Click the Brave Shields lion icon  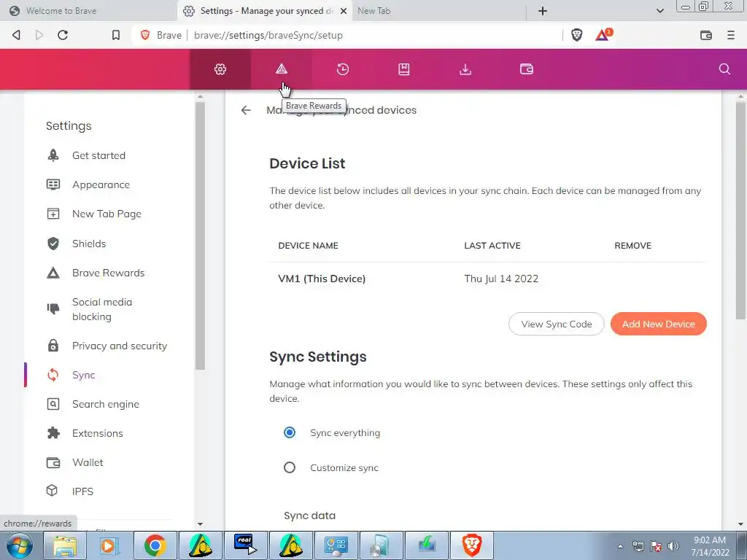577,35
